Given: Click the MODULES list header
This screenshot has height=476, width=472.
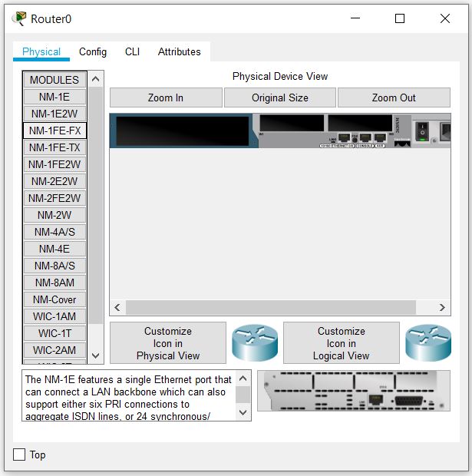Looking at the screenshot, I should click(54, 80).
